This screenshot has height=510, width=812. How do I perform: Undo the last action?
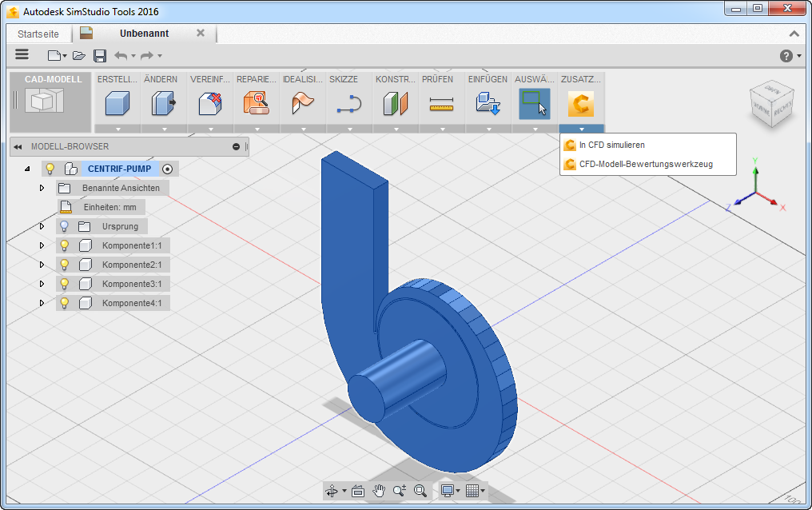pos(121,55)
